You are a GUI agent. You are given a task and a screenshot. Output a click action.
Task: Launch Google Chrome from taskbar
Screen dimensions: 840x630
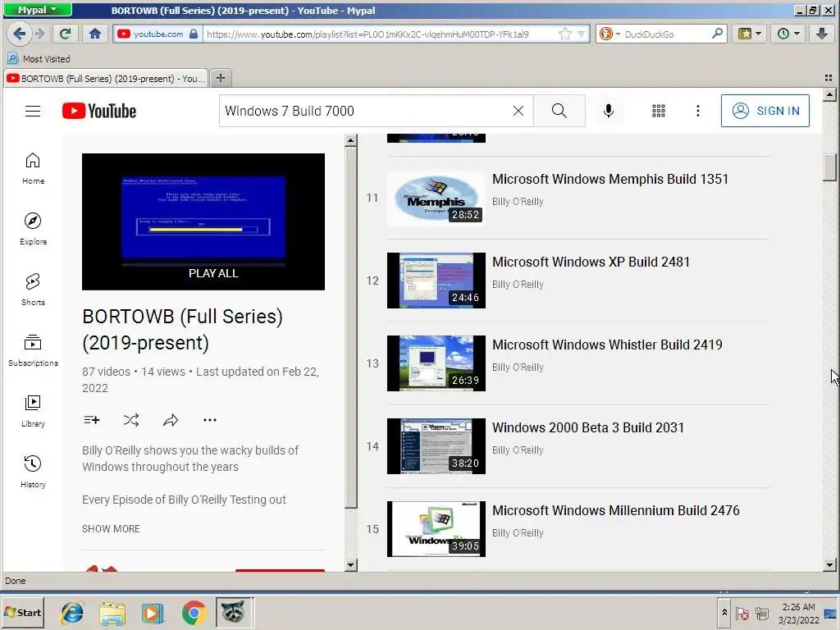click(194, 613)
